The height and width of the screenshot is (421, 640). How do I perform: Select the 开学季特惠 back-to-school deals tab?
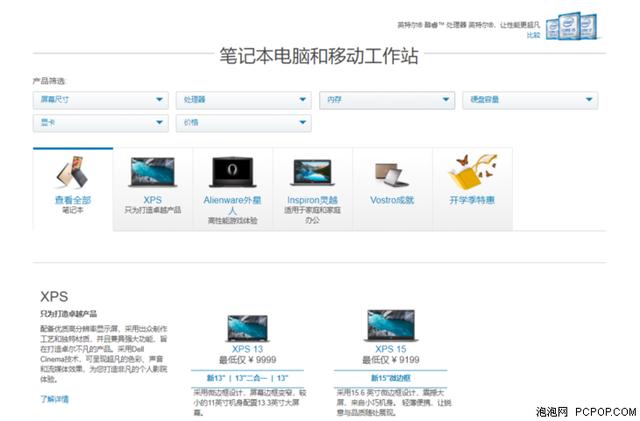pos(472,189)
